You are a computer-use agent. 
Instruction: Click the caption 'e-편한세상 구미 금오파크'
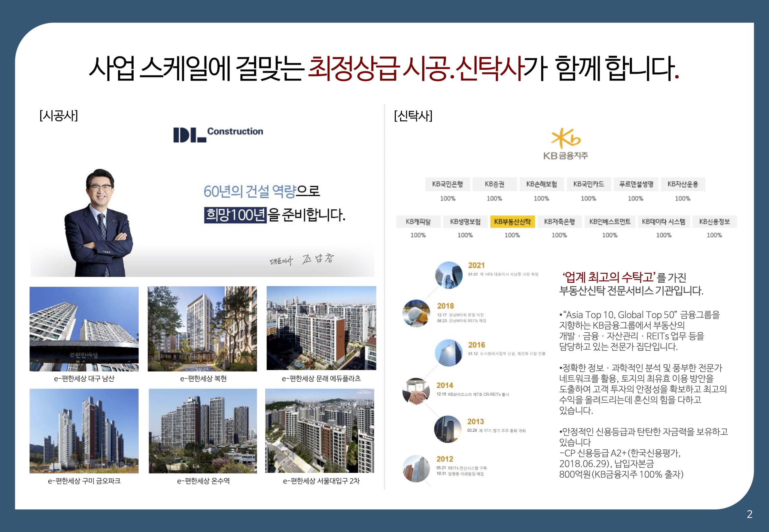84,481
